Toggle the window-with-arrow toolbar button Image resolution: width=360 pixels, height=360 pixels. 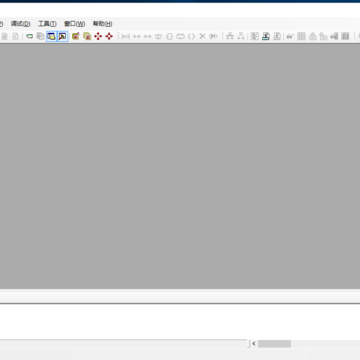pyautogui.click(x=63, y=36)
